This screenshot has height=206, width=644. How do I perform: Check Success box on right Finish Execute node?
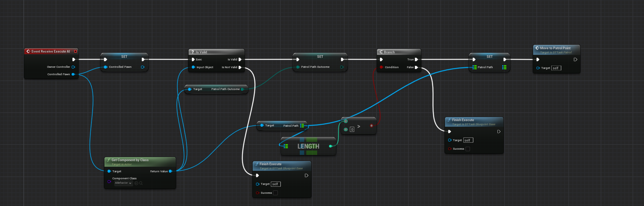point(467,149)
